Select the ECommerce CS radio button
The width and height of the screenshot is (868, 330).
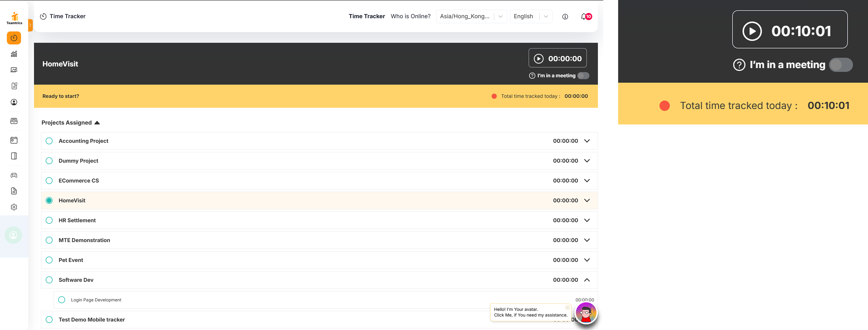pos(49,181)
